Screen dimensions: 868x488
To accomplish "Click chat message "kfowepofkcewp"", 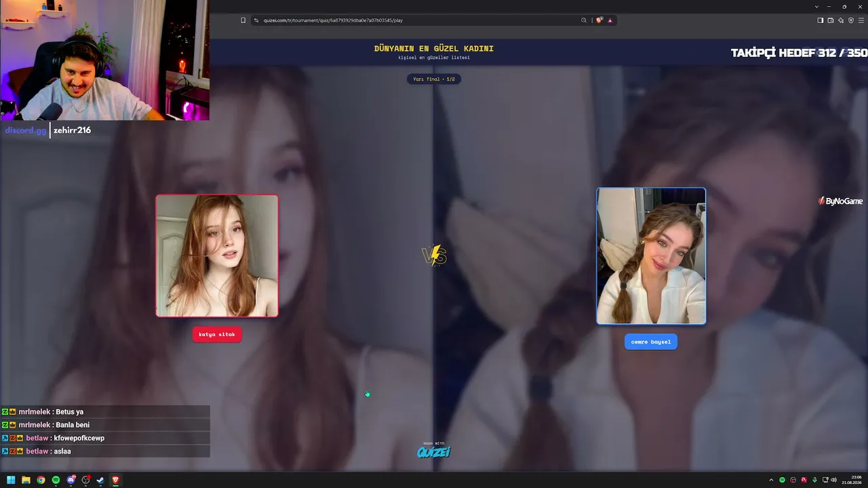I will tap(79, 439).
